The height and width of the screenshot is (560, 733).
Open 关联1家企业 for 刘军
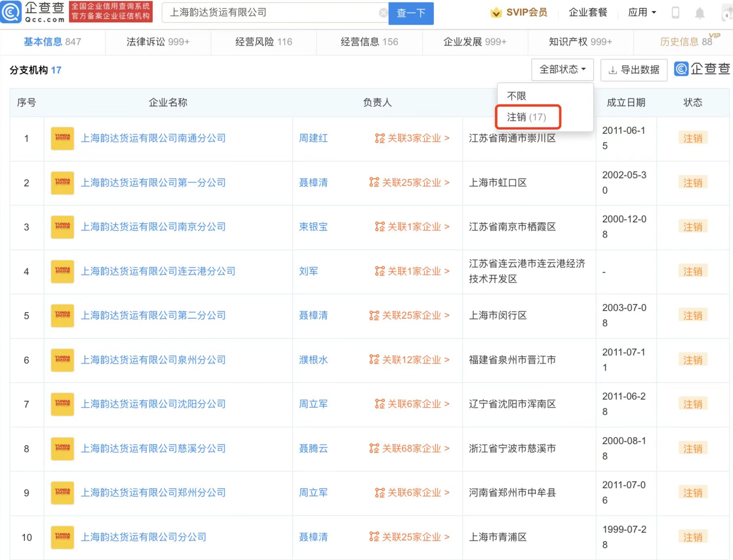412,272
